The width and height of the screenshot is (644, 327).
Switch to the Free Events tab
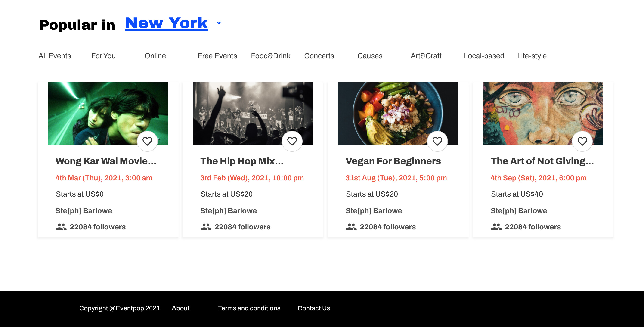point(217,56)
